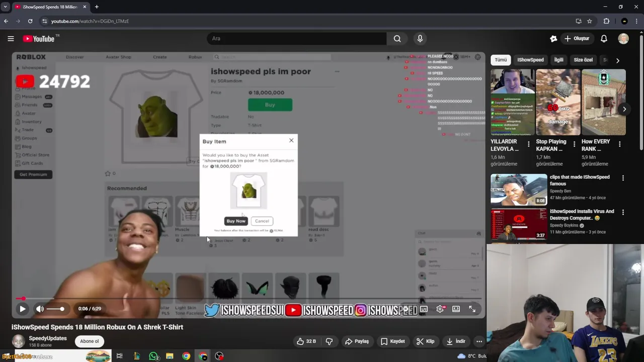Click the Kaydet save button

point(392,341)
